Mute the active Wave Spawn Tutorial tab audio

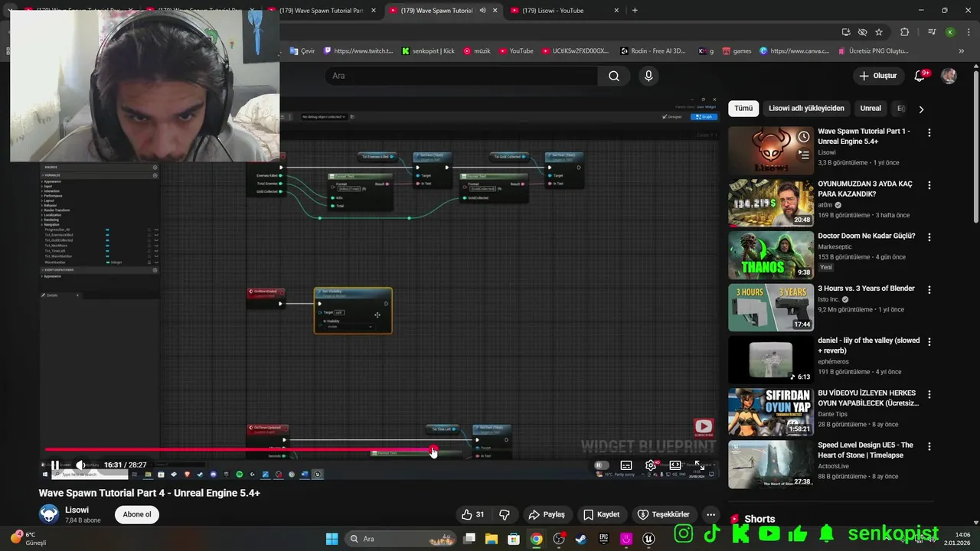click(482, 11)
